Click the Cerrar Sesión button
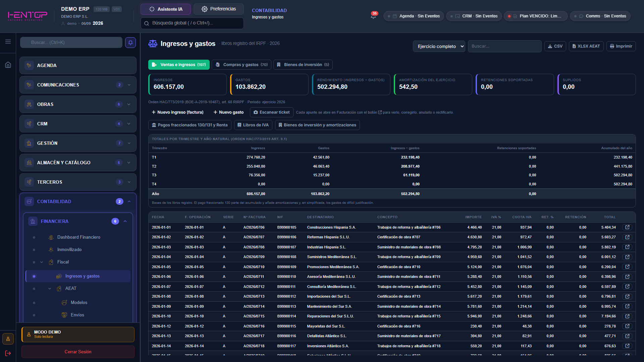This screenshot has width=644, height=362. [78, 352]
